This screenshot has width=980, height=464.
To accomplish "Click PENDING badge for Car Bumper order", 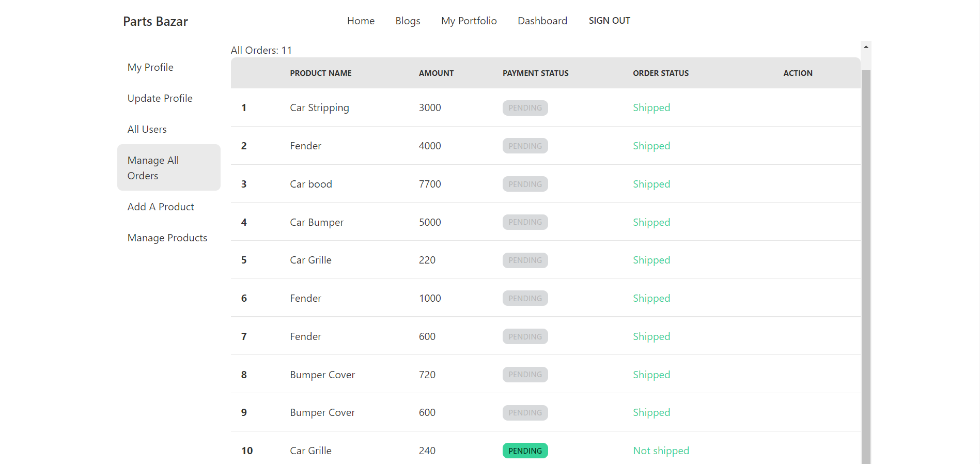I will pos(525,222).
